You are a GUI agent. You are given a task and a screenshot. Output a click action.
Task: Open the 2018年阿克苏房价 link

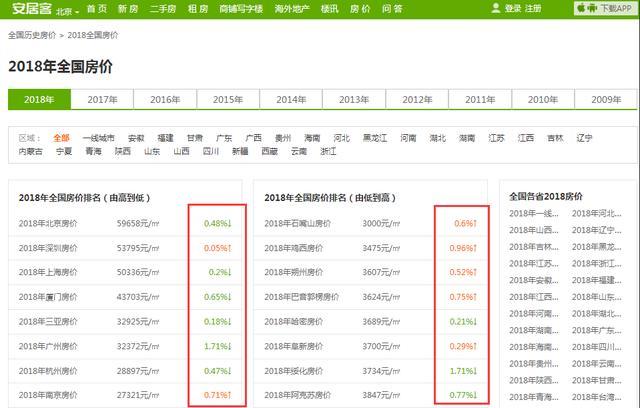[298, 395]
